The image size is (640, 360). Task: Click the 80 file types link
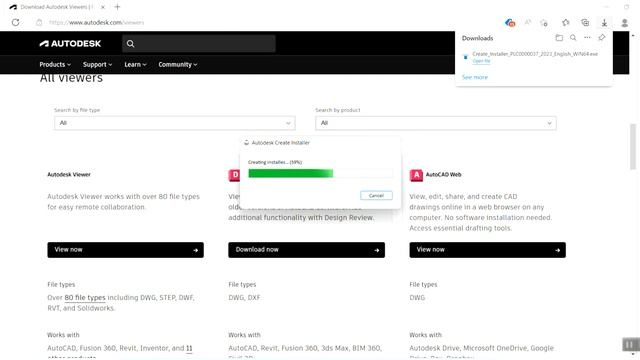click(x=85, y=298)
